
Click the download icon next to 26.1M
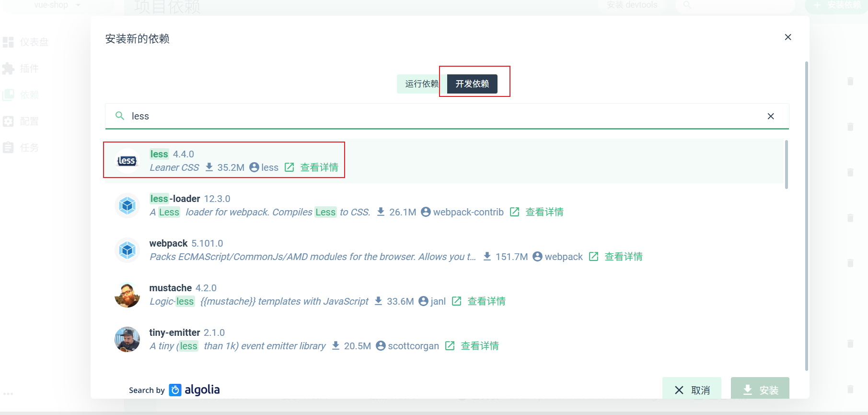click(381, 212)
